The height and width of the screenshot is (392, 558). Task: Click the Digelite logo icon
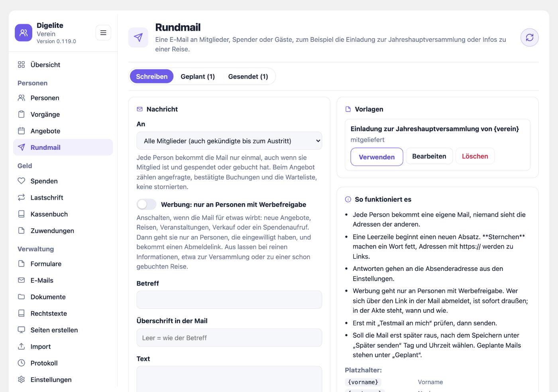pyautogui.click(x=24, y=33)
